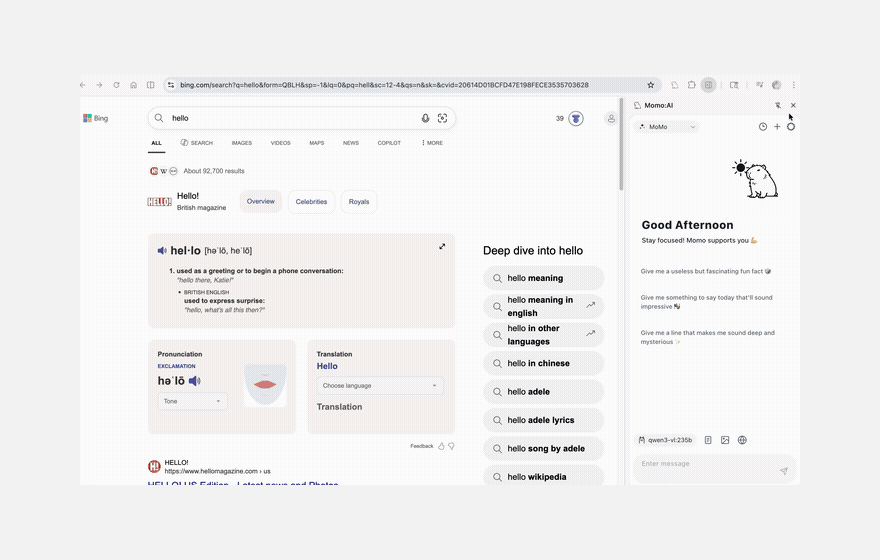This screenshot has height=560, width=880.
Task: Select the Overview chip for Hello! magazine
Action: pos(261,201)
